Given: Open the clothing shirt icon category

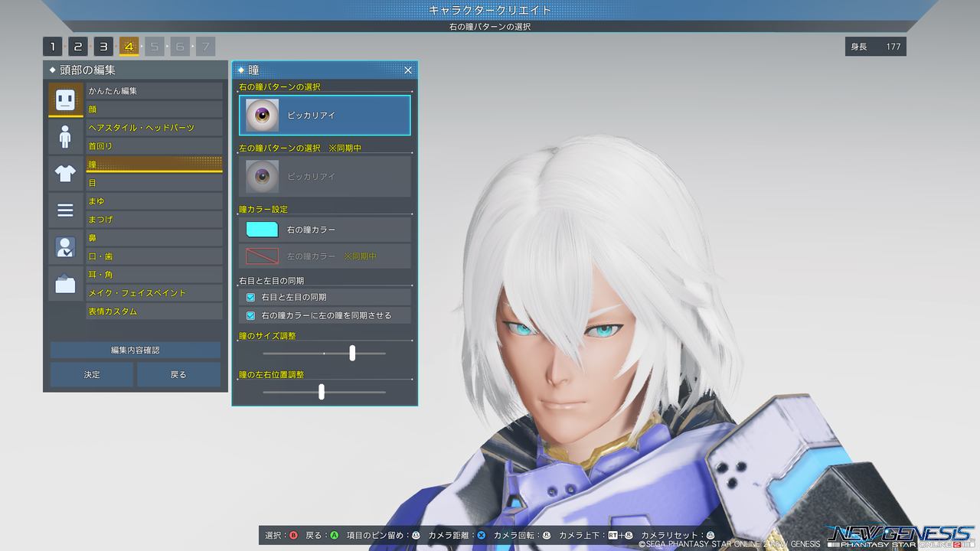Looking at the screenshot, I should point(65,174).
